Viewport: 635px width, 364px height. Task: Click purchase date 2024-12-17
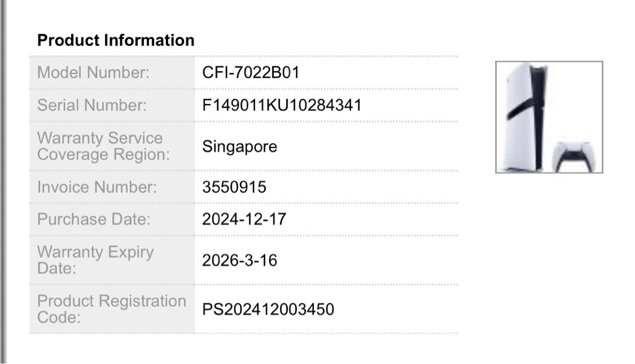coord(244,219)
